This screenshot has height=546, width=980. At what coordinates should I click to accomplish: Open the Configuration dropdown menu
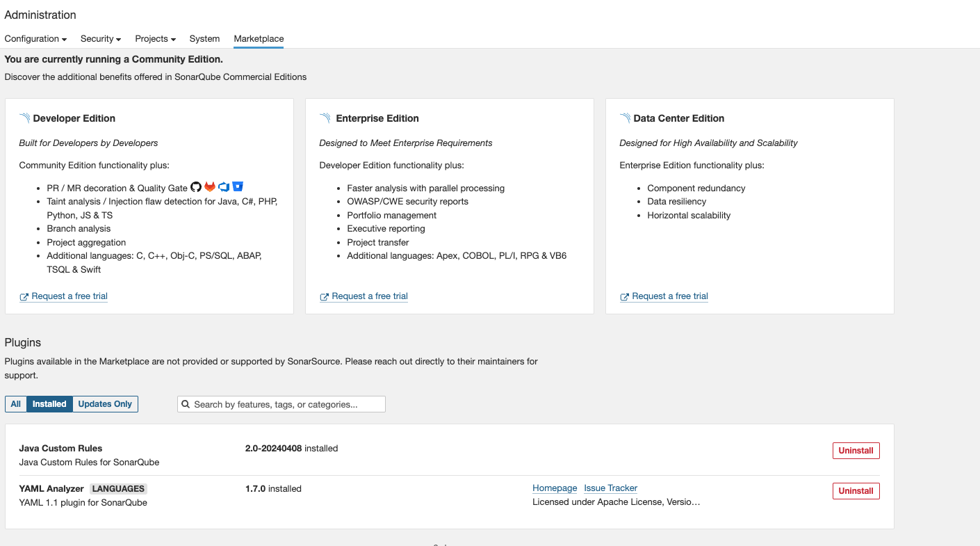[35, 39]
